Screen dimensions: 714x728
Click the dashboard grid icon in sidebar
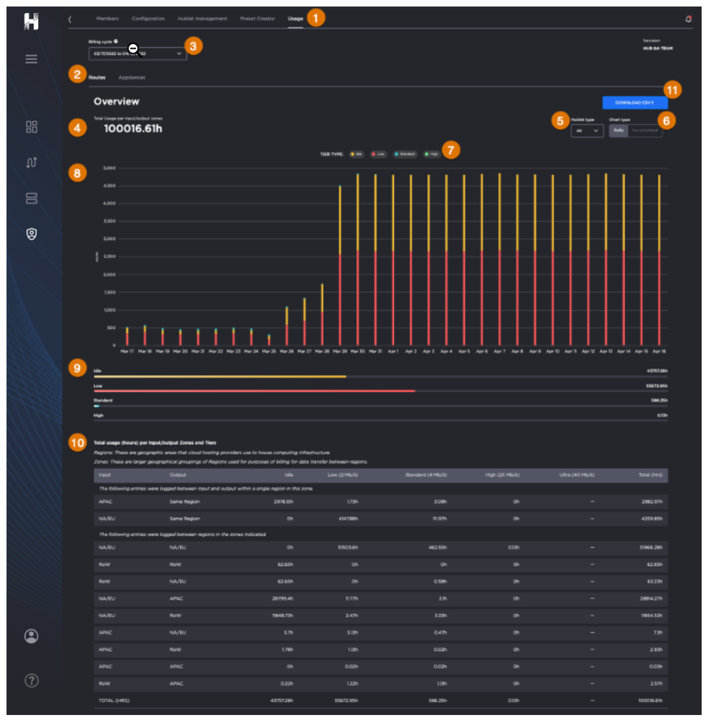click(x=31, y=127)
